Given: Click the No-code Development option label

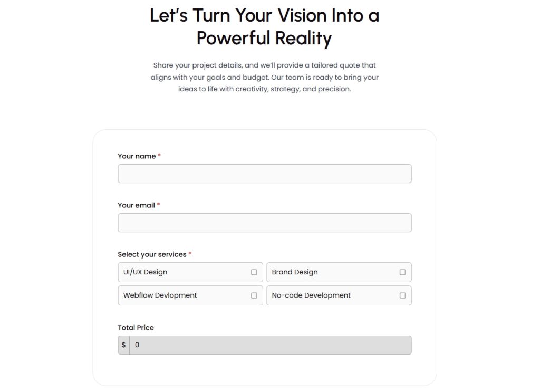Looking at the screenshot, I should (311, 295).
